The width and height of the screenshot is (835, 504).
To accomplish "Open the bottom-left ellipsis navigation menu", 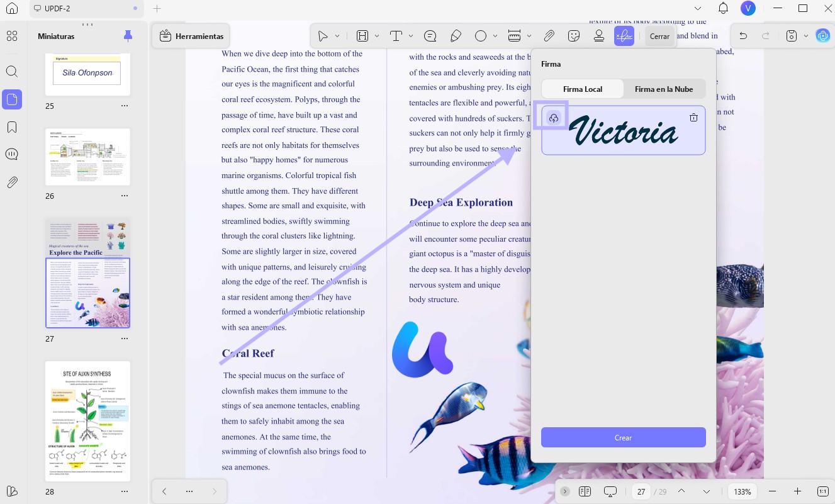I will (189, 491).
